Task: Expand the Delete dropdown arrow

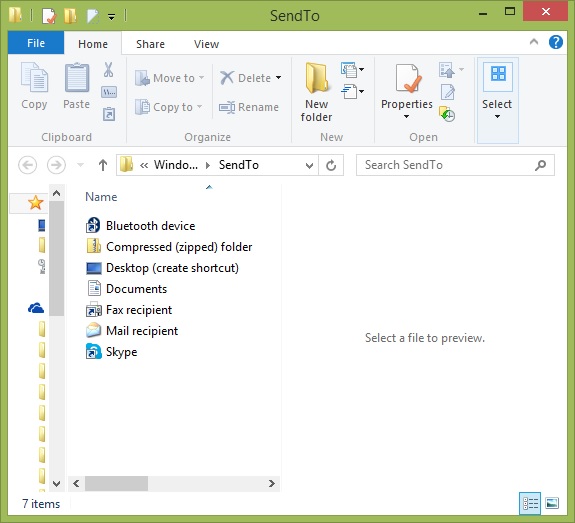Action: [x=278, y=78]
